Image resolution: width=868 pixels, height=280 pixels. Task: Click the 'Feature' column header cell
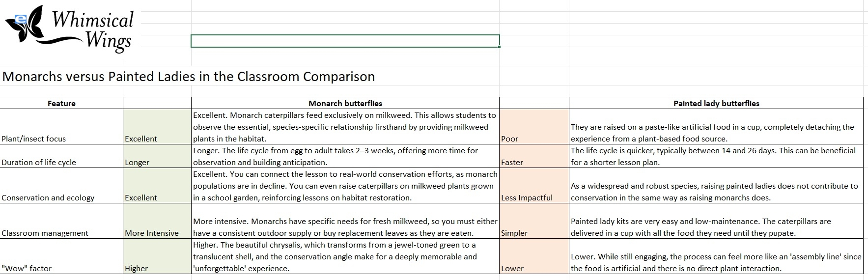point(61,103)
